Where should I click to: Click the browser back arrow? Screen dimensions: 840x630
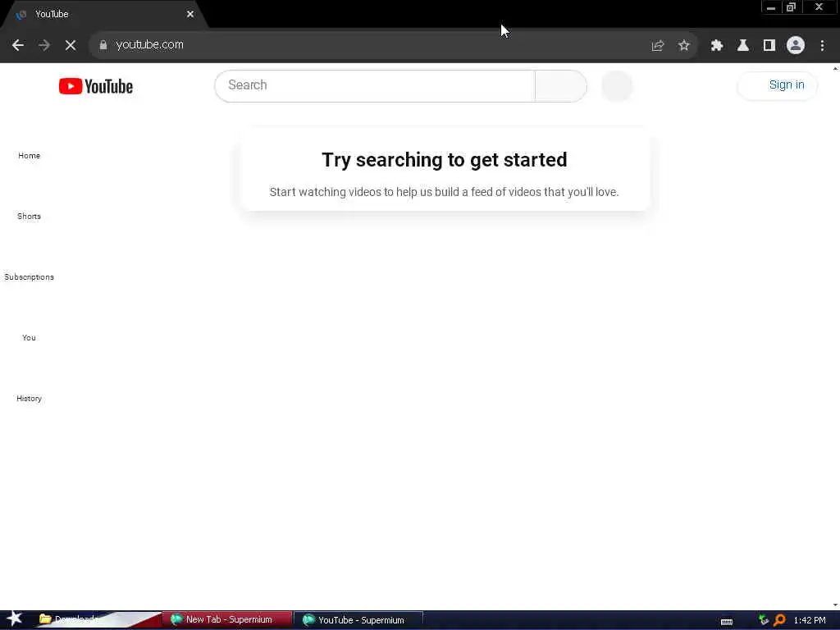tap(18, 45)
